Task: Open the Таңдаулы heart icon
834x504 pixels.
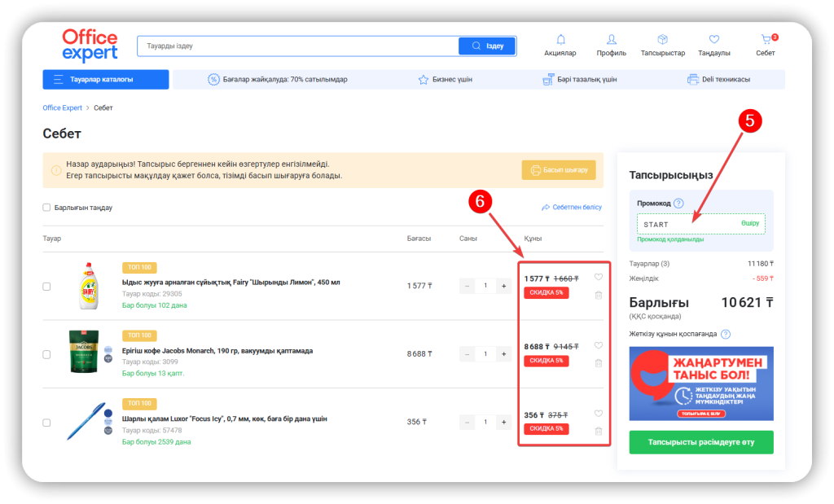Action: click(713, 40)
